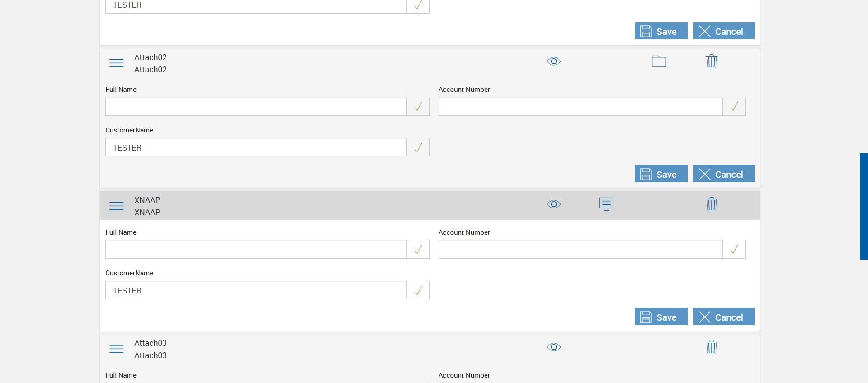Open the folder icon on Attach02 row
This screenshot has height=383, width=868.
659,61
